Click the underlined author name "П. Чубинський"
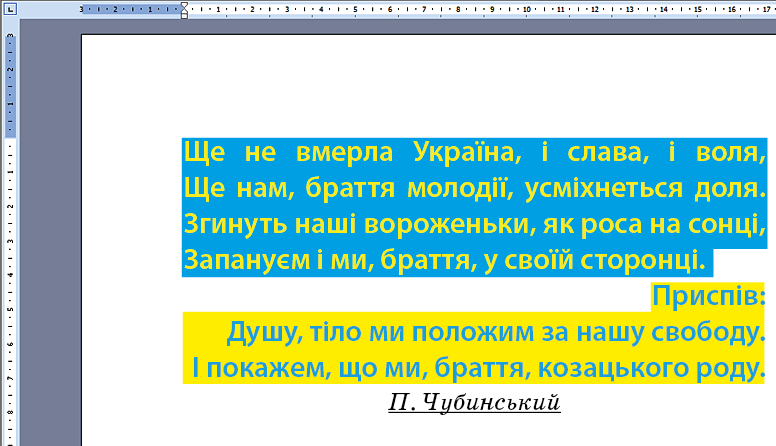 click(x=473, y=402)
